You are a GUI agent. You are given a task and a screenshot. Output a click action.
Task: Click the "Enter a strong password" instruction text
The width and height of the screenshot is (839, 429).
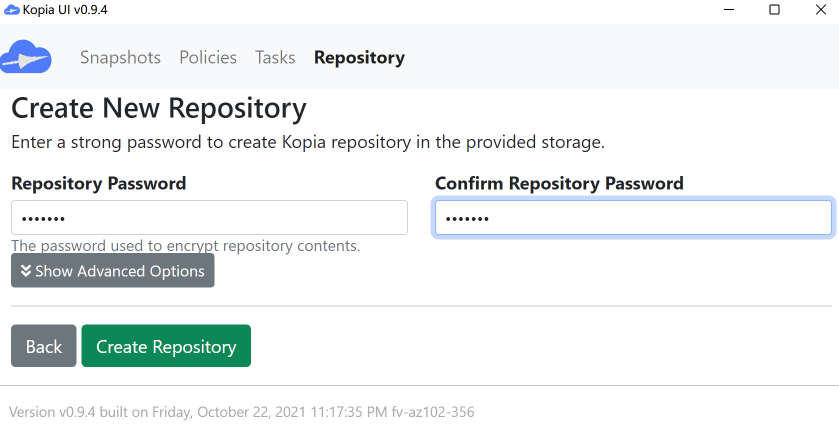click(x=307, y=142)
